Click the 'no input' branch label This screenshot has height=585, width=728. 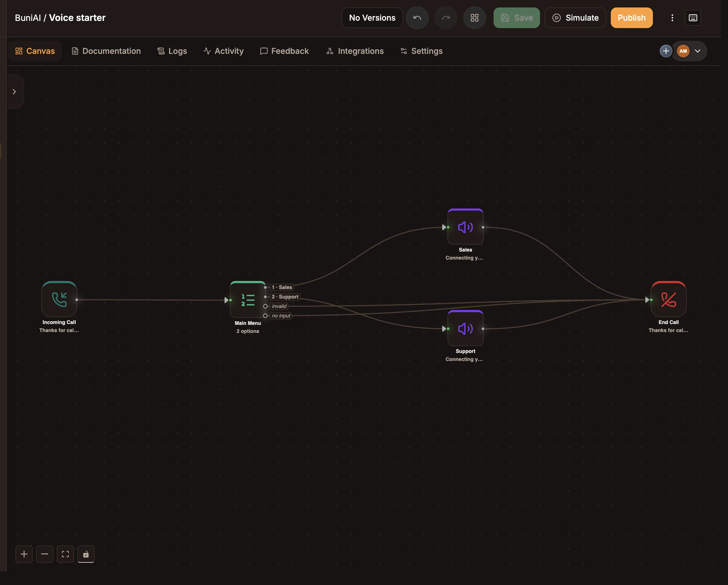point(281,316)
